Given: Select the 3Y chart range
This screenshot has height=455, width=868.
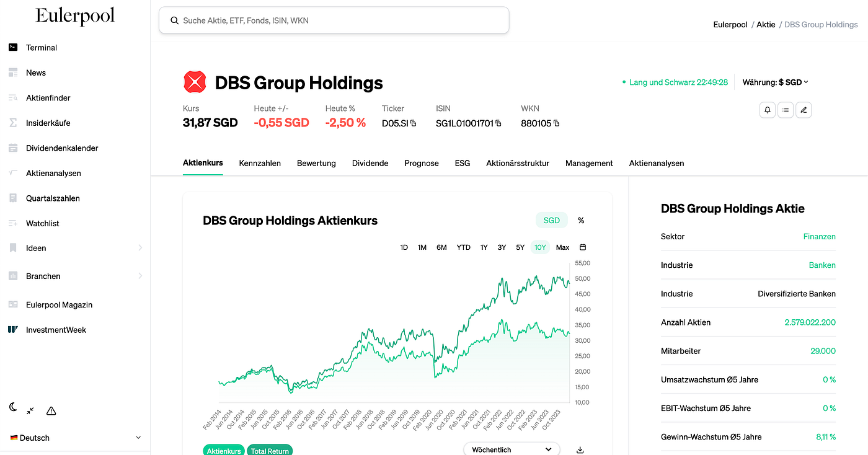Looking at the screenshot, I should (x=502, y=247).
